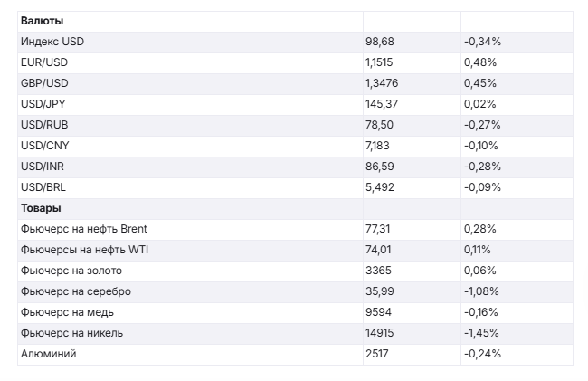Image resolution: width=588 pixels, height=381 pixels.
Task: Click the USD/BRL value 5,492
Action: click(380, 187)
